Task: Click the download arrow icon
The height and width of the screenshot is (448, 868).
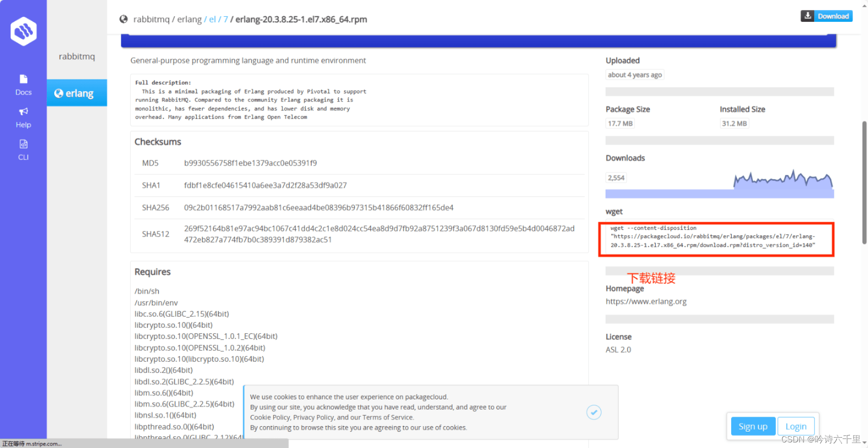Action: coord(808,16)
